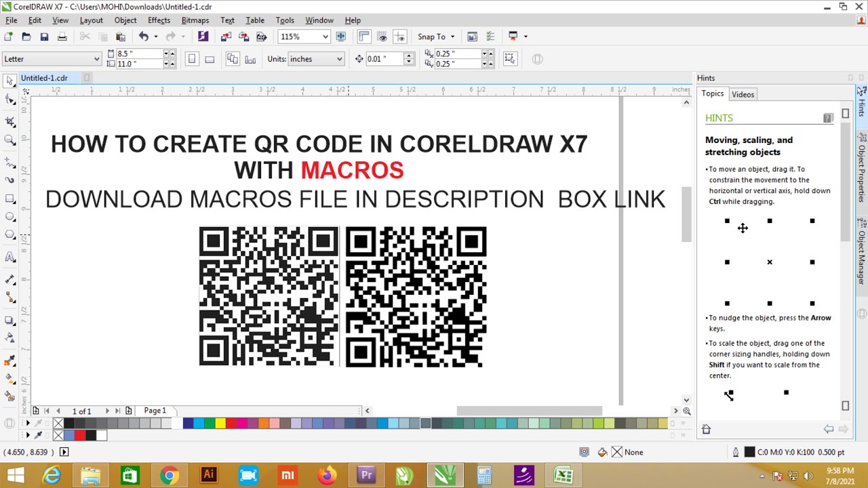Select the Connector tool
868x488 pixels.
9,297
